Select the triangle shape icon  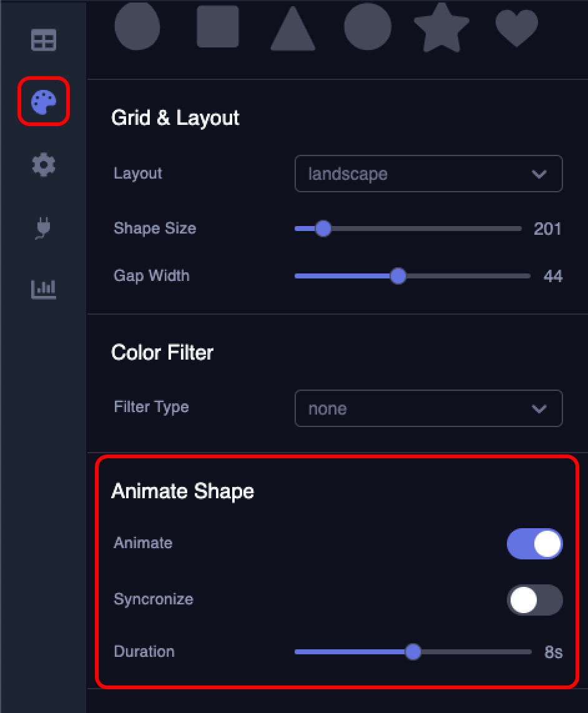point(292,28)
